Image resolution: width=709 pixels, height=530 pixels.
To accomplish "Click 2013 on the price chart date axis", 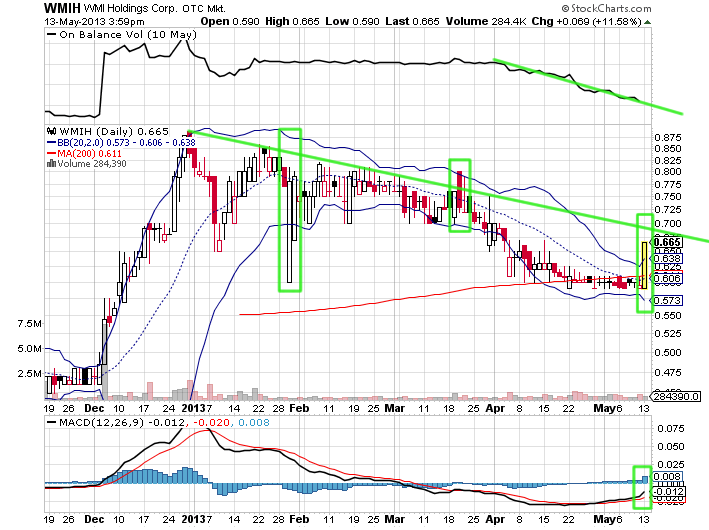I will 194,408.
